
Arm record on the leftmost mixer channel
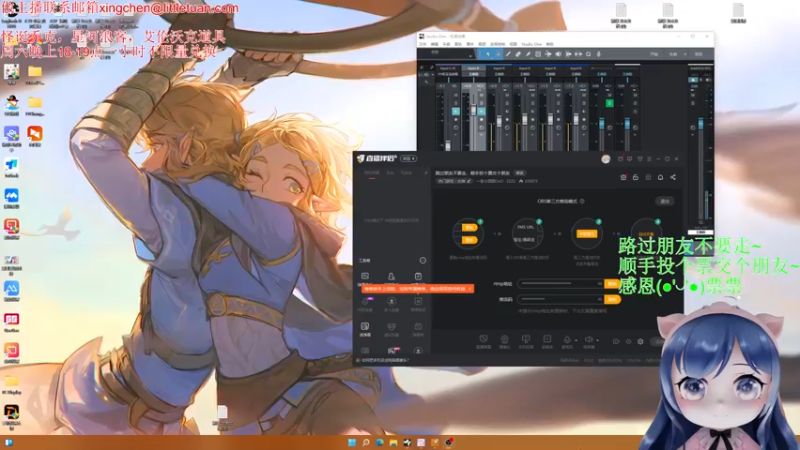point(456,119)
